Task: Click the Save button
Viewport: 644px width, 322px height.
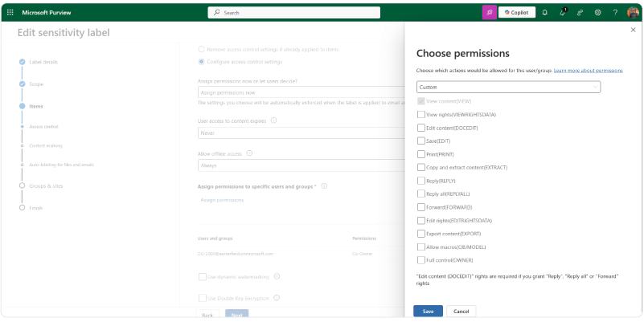Action: coord(428,311)
